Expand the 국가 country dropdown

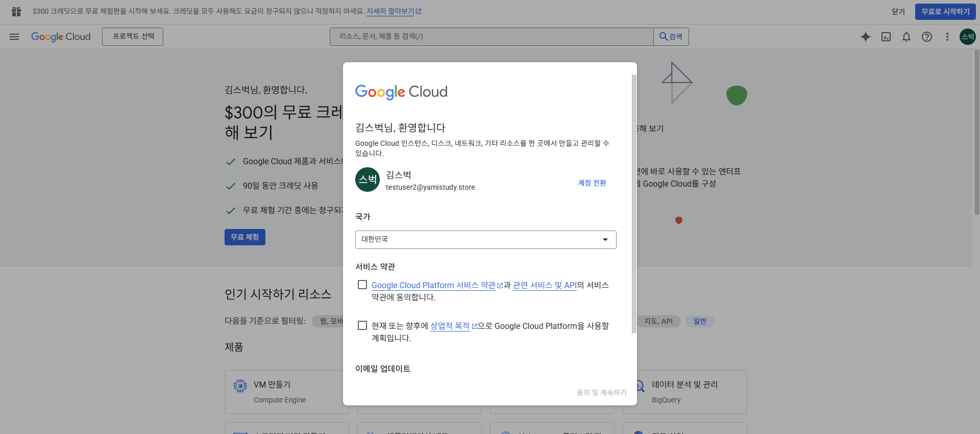point(486,240)
